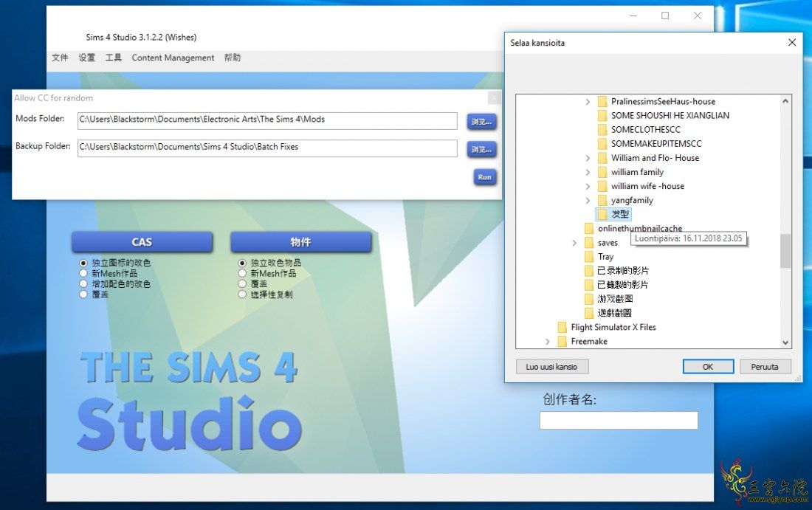
Task: Expand the PralinessimsSeeHaus-house folder
Action: pos(588,102)
